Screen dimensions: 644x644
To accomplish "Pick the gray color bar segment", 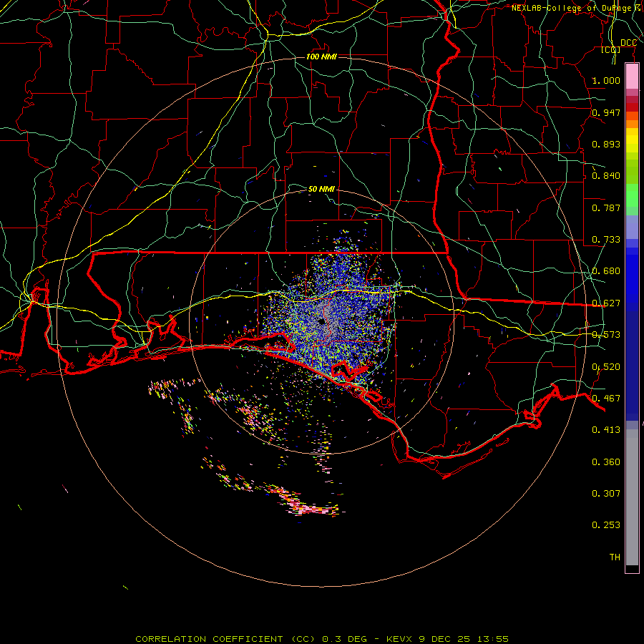I will (x=632, y=497).
